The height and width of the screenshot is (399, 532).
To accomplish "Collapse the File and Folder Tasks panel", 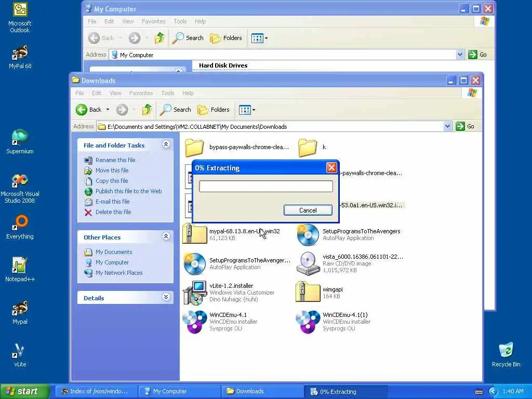I will pyautogui.click(x=166, y=144).
